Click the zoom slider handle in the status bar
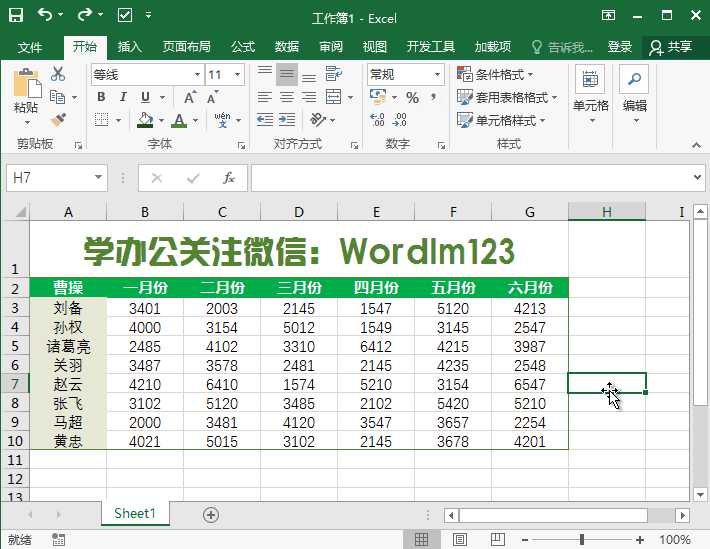 pyautogui.click(x=581, y=540)
